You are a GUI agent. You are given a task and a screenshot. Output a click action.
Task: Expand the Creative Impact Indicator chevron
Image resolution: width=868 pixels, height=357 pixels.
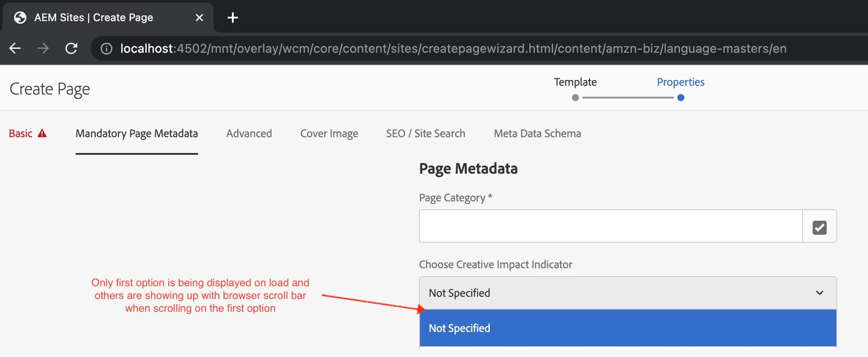click(x=819, y=293)
